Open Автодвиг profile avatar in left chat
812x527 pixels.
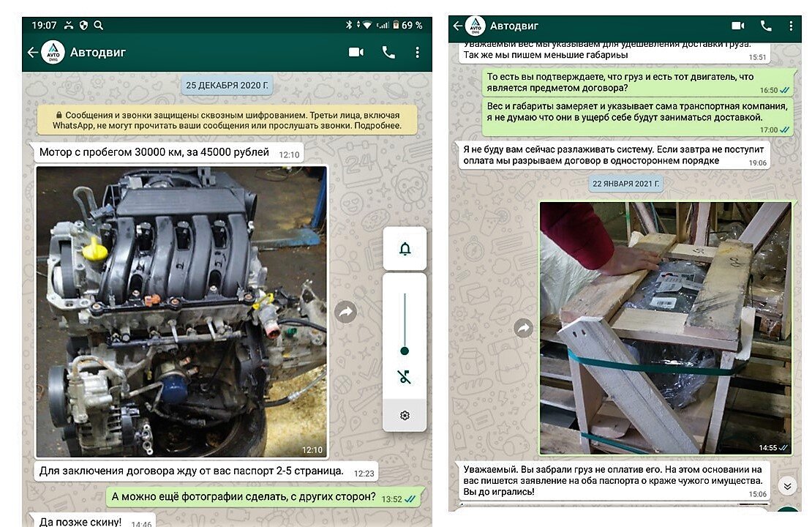point(53,53)
